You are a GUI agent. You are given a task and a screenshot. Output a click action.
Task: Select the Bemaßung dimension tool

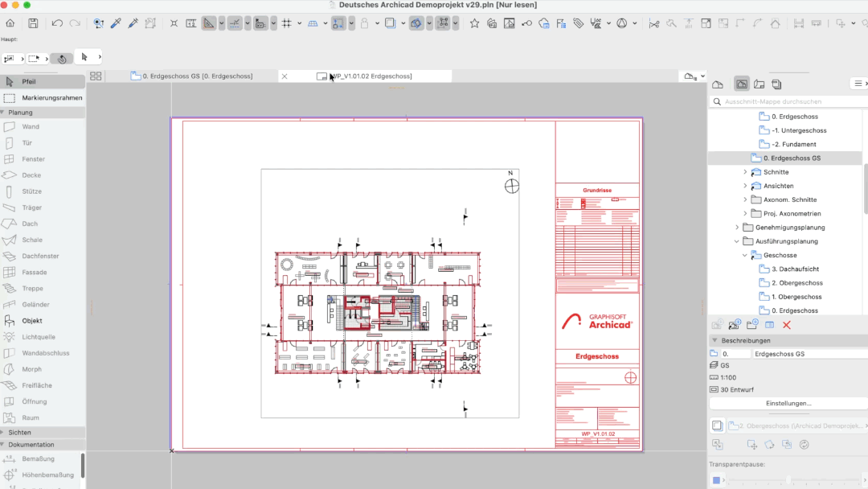point(38,459)
